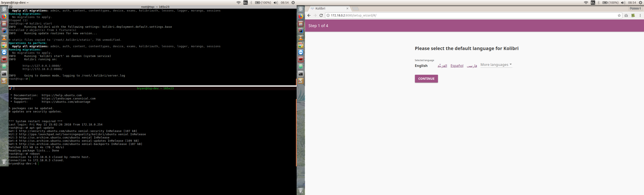Screen dimensions: 644x195
Task: Open Wi-Fi menu in the panel above the terminal
Action: click(x=239, y=3)
